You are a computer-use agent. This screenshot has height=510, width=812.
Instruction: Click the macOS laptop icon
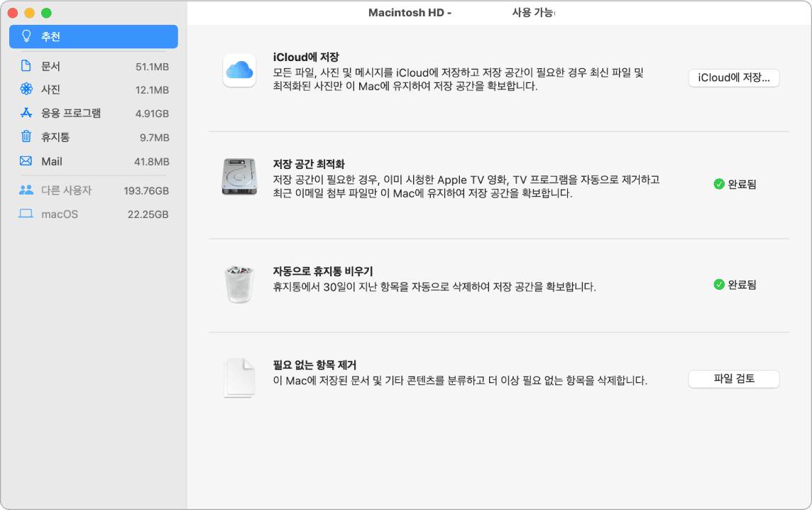(26, 214)
